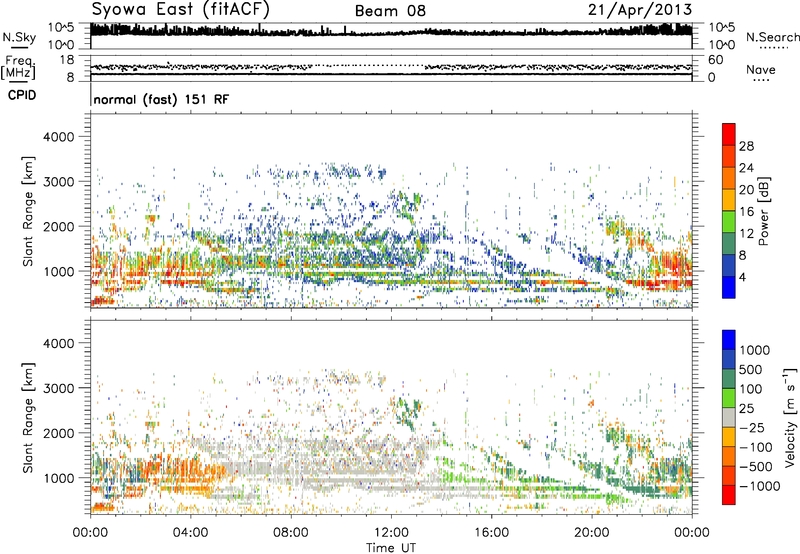The width and height of the screenshot is (800, 554).
Task: Click the 'Freq. [MHz]' axis label
Action: tap(18, 68)
